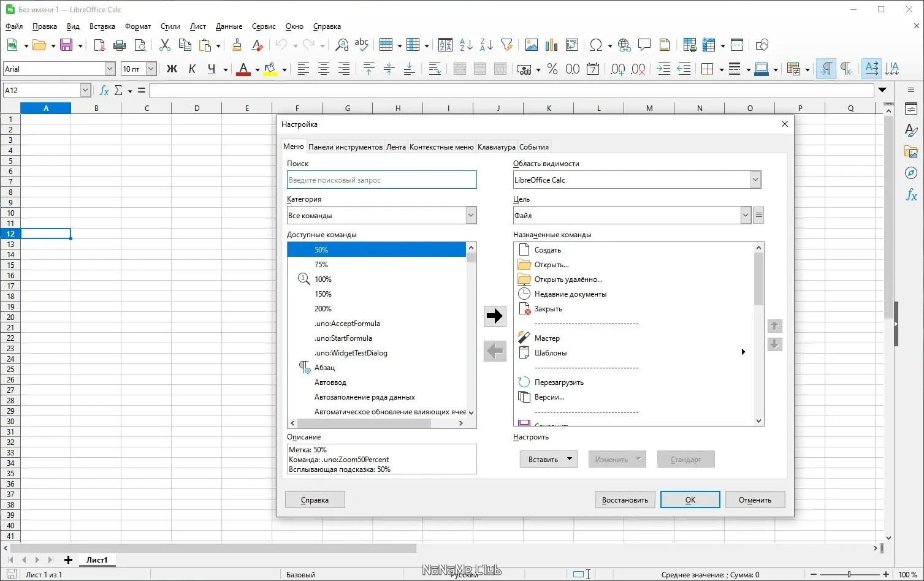Toggle the Formatting Marks pilcrow button

[x=827, y=69]
